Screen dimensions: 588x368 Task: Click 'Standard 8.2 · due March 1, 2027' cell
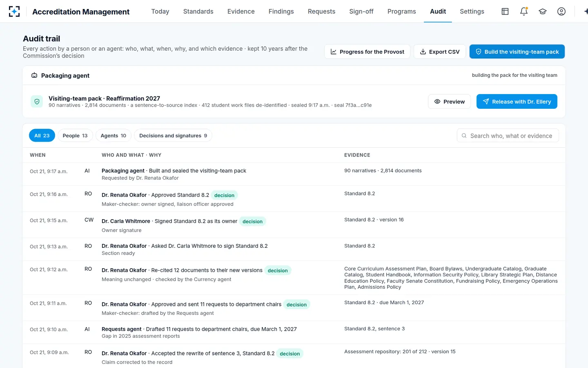click(x=384, y=303)
